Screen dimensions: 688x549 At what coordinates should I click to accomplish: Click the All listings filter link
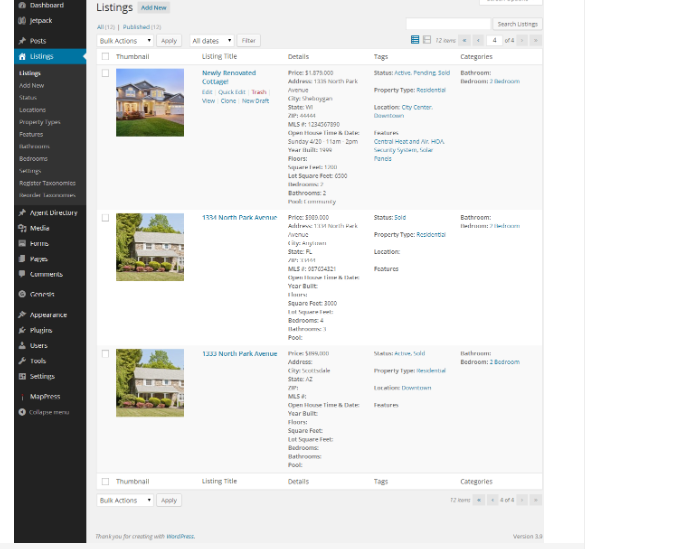point(100,27)
